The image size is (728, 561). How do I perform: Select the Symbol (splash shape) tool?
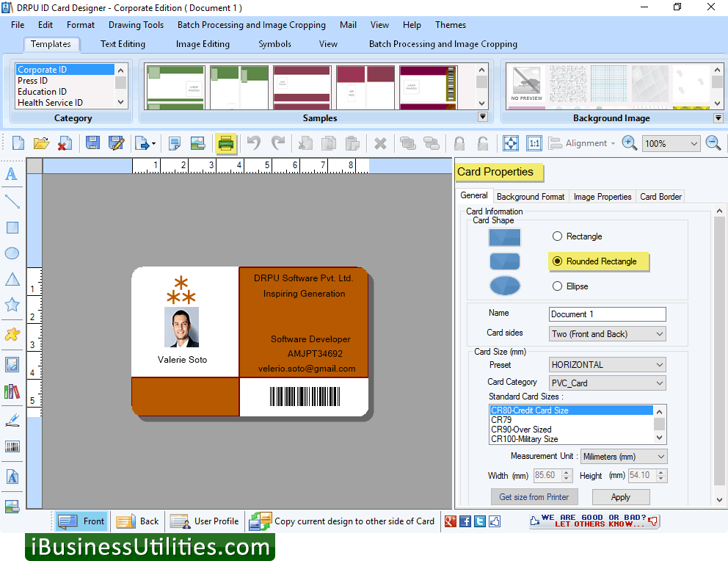tap(12, 334)
